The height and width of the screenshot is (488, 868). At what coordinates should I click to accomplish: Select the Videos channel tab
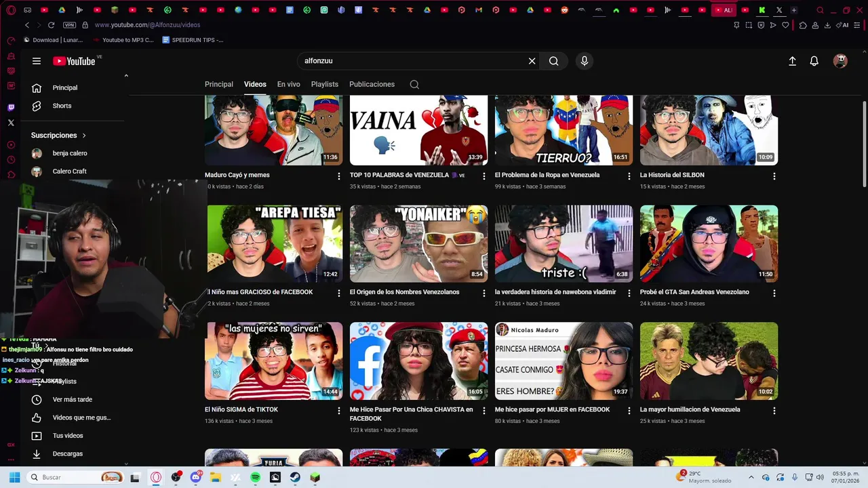[255, 85]
